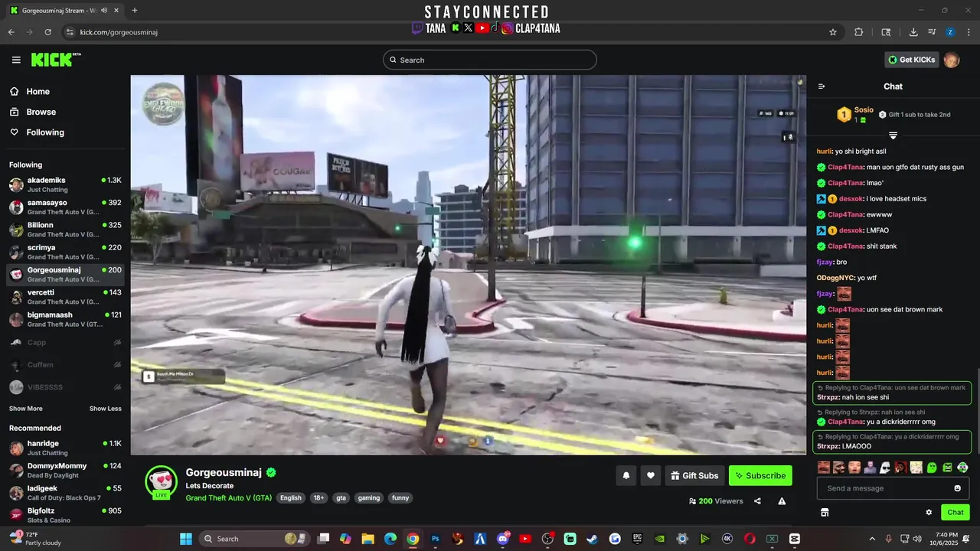Click the video player stream area
980x551 pixels.
[x=469, y=265]
